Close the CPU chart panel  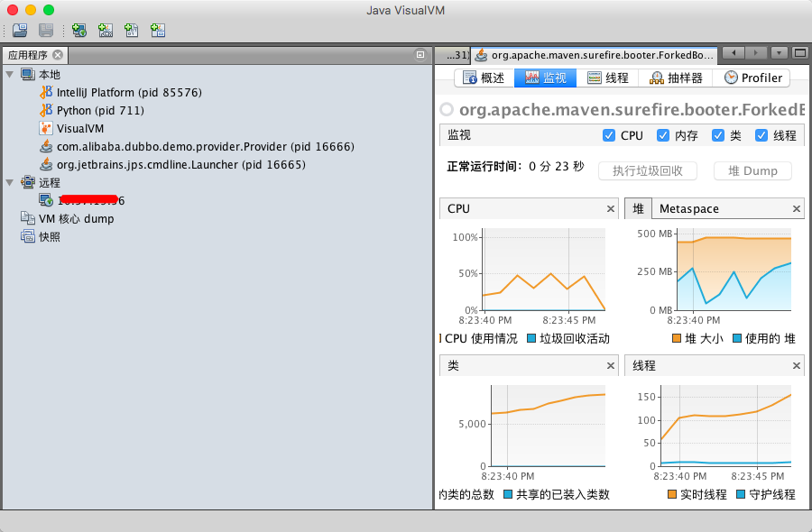point(611,208)
